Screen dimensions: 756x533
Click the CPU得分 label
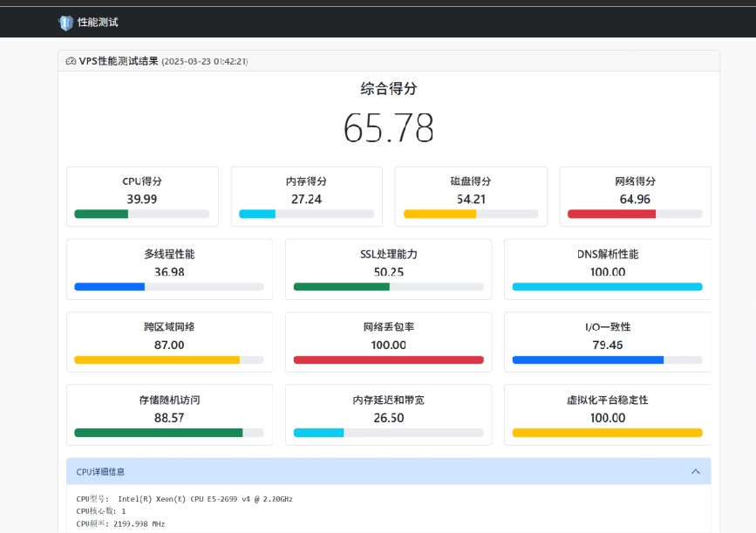click(142, 181)
